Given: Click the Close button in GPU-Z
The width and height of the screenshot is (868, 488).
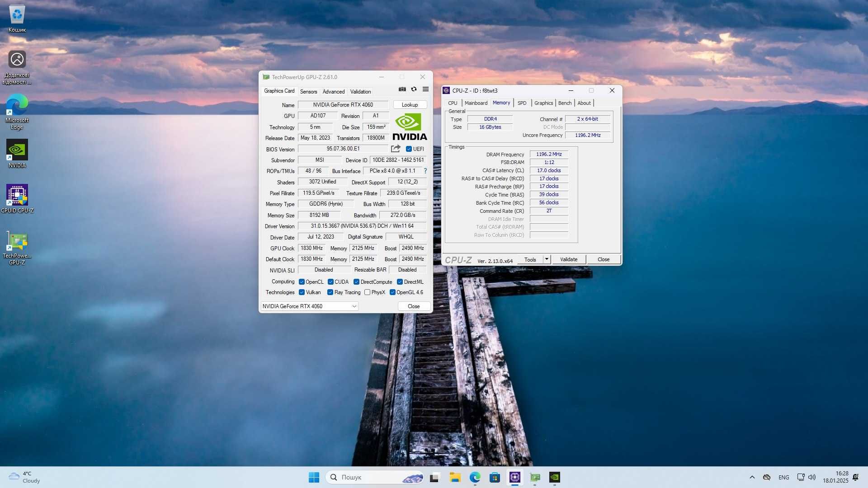Looking at the screenshot, I should tap(414, 306).
